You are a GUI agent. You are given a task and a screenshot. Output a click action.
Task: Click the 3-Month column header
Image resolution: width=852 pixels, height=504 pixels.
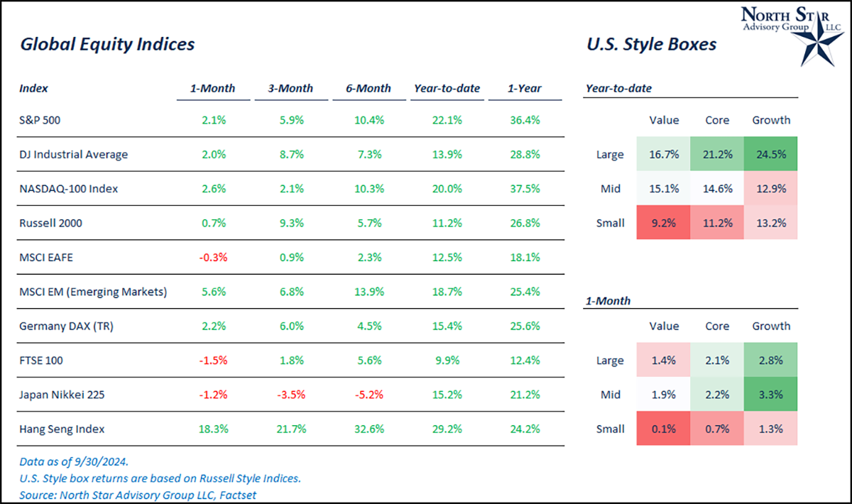(290, 89)
